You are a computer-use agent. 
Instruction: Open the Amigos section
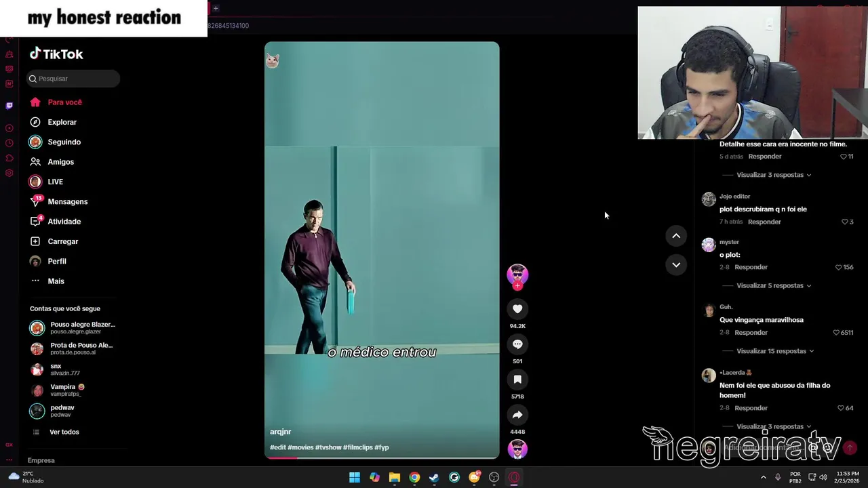[52, 162]
